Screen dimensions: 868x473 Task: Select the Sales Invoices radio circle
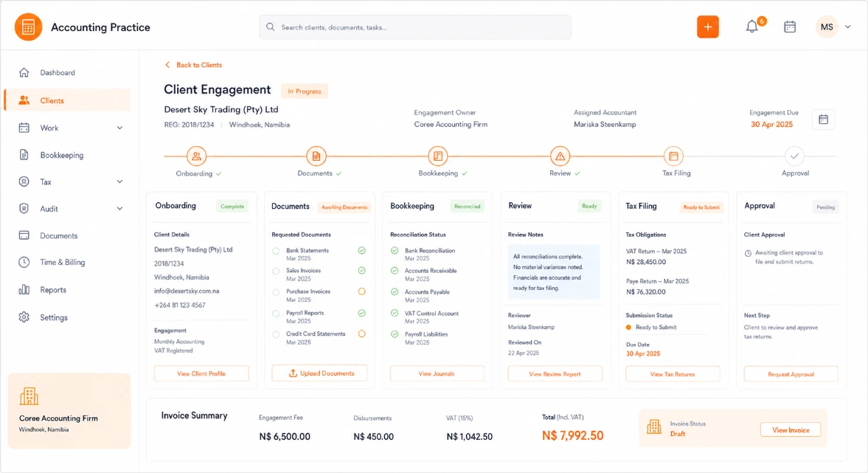(276, 271)
